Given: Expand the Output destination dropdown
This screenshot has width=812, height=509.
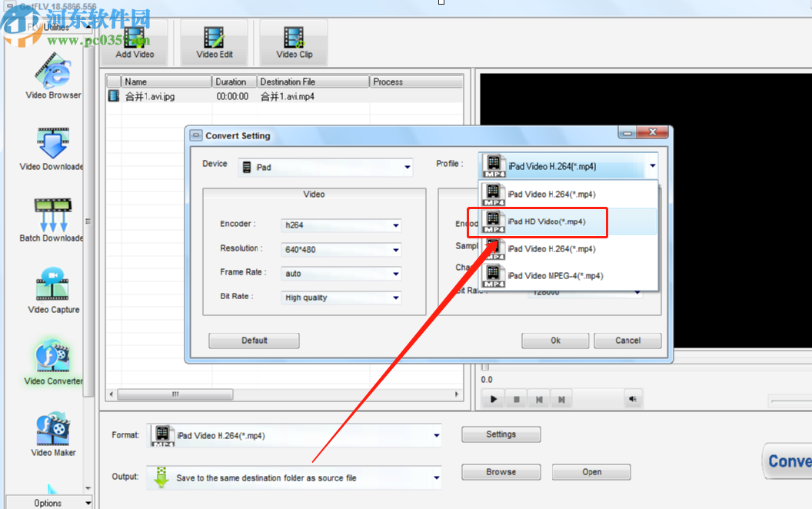Looking at the screenshot, I should click(x=437, y=477).
